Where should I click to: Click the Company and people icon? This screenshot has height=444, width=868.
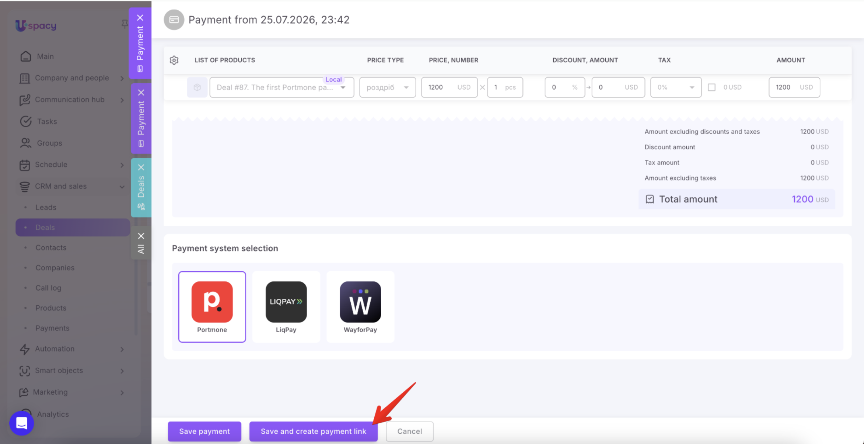click(25, 78)
